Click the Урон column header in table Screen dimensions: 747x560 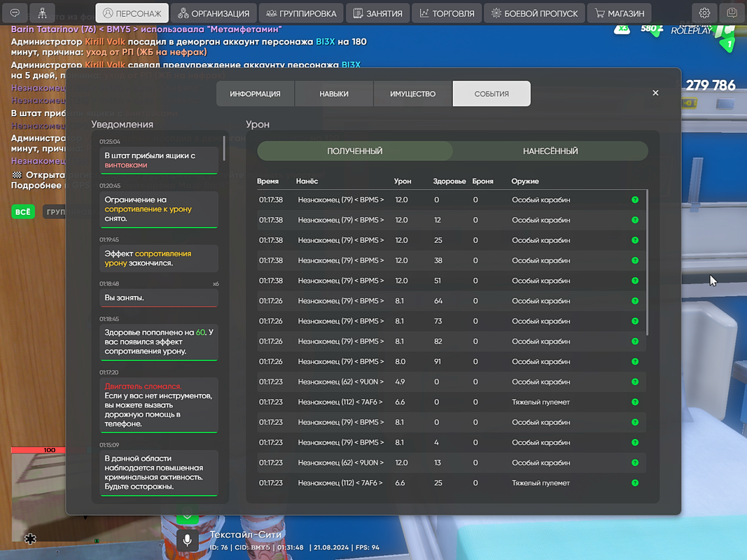click(x=403, y=181)
